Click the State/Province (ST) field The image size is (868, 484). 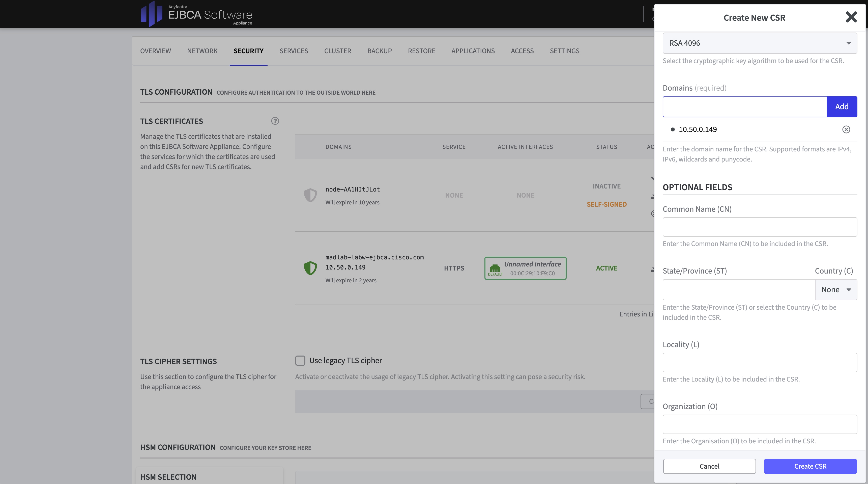tap(739, 290)
